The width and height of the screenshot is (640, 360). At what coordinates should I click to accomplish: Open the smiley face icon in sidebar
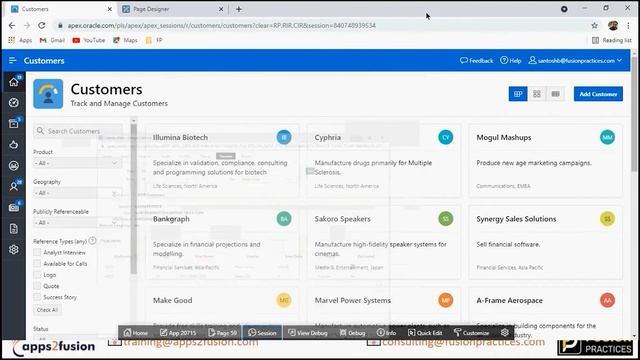click(x=13, y=165)
